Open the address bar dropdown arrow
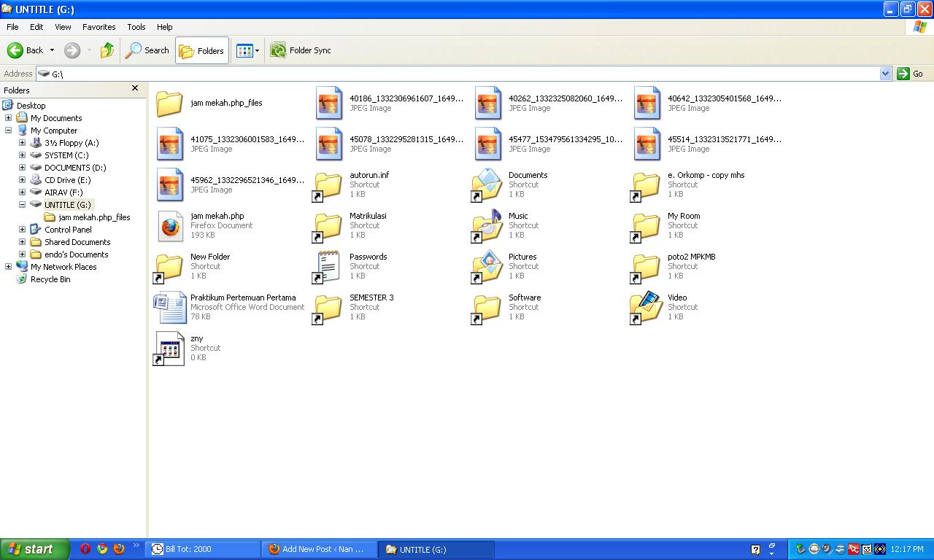 (x=885, y=74)
